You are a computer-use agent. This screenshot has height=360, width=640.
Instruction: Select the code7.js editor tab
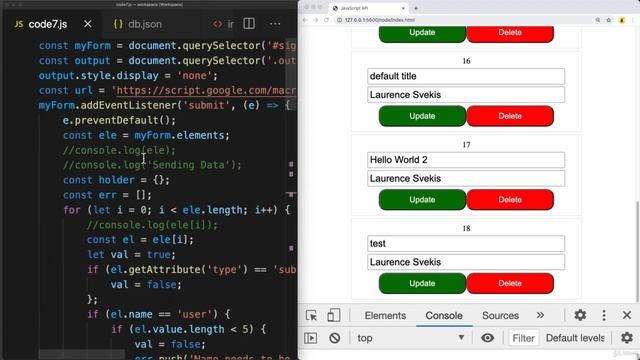point(41,24)
